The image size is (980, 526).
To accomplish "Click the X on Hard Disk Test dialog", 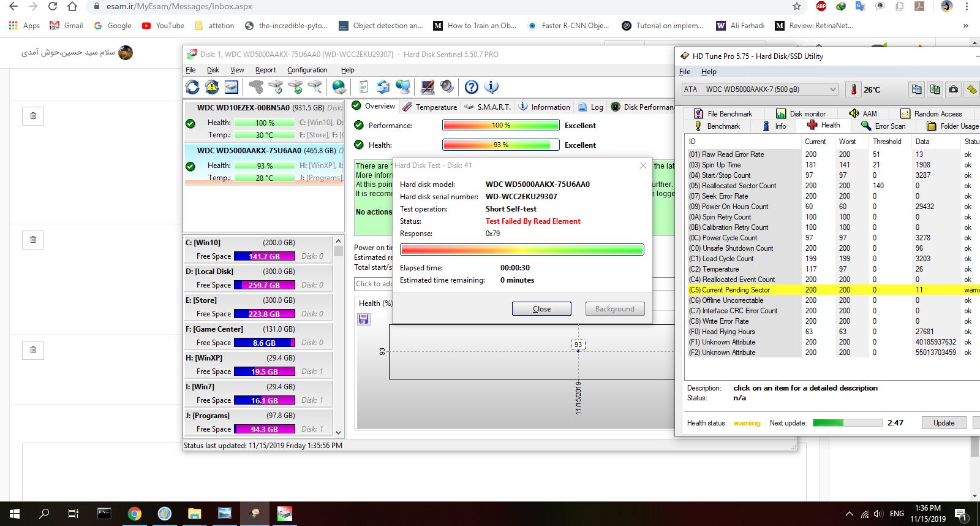I will pos(643,166).
